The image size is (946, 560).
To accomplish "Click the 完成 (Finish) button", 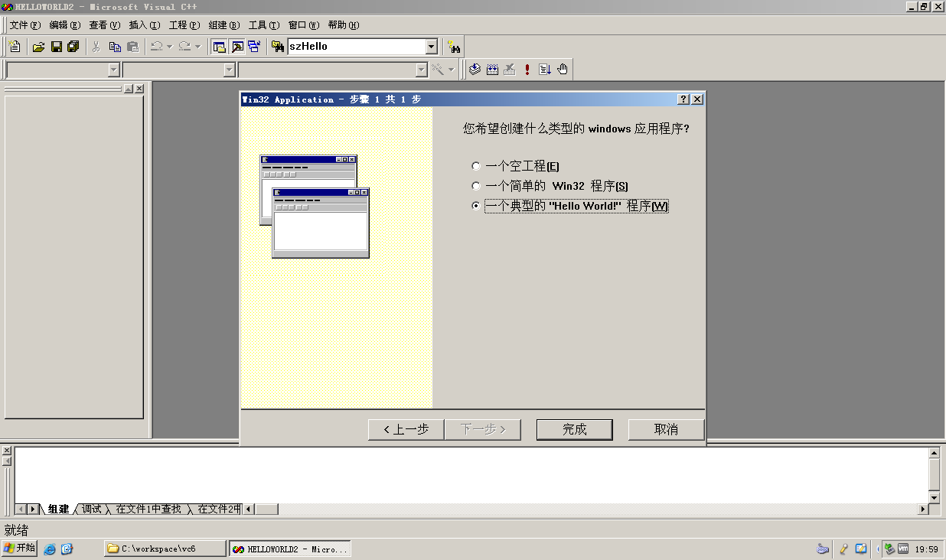I will [x=575, y=429].
